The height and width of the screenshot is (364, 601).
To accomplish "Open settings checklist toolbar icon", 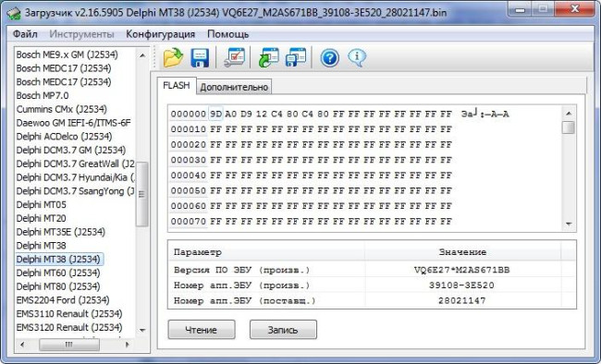I will [234, 58].
